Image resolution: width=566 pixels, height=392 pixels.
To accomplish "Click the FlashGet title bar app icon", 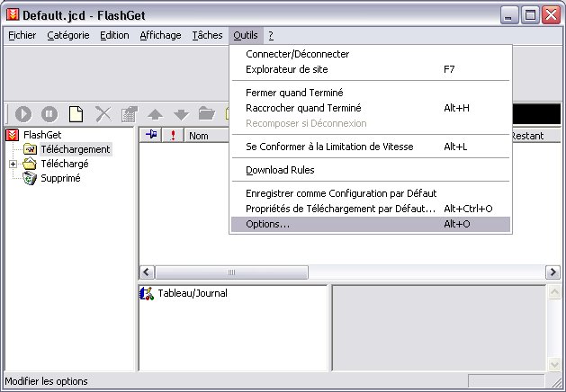I will (13, 14).
